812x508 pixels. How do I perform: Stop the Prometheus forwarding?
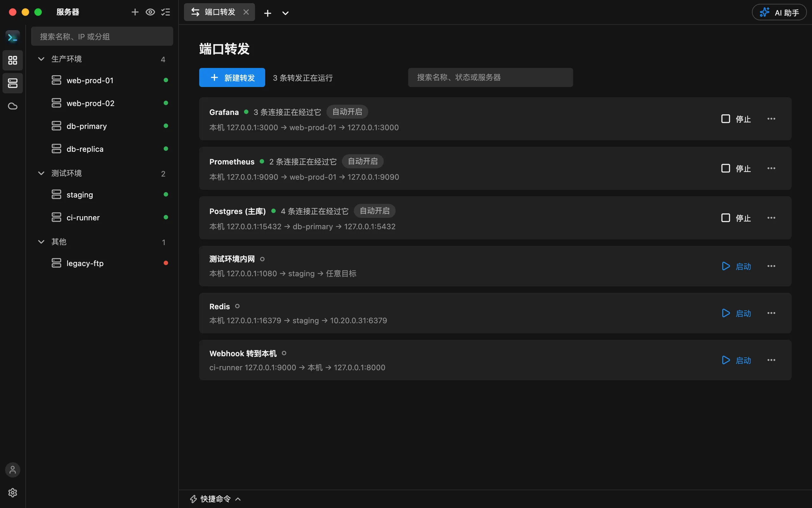(x=736, y=168)
